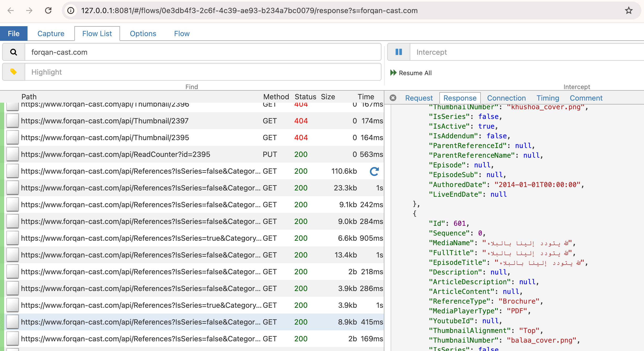Check the box for Thumbnail/2395 row

tap(13, 138)
